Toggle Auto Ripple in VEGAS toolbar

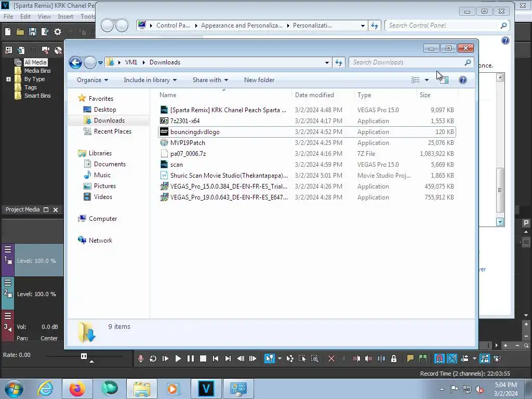pos(465,358)
